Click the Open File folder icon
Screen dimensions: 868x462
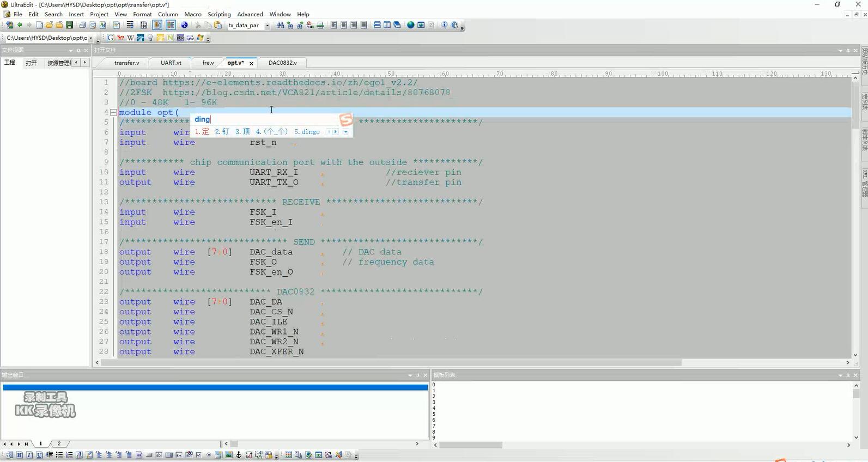[x=49, y=25]
